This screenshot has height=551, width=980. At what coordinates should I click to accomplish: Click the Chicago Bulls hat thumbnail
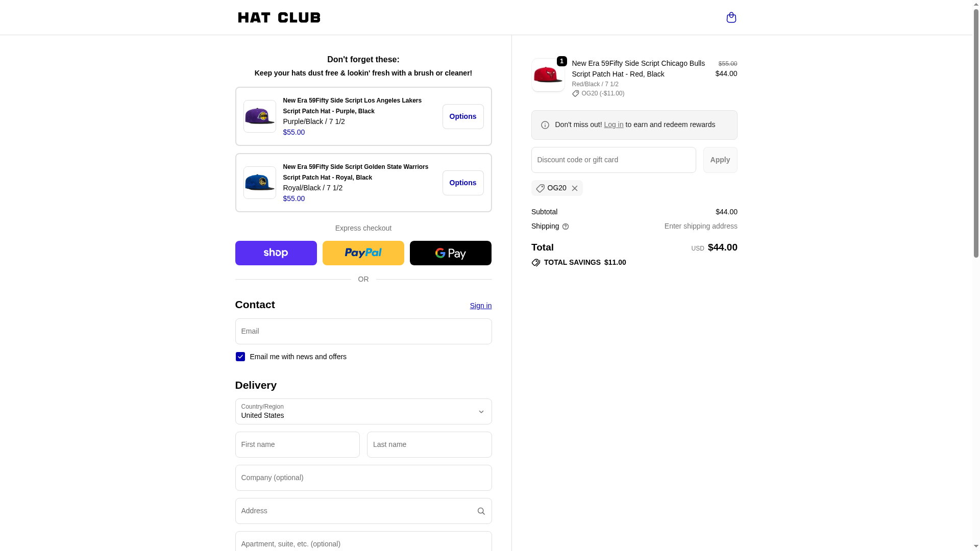pos(548,76)
